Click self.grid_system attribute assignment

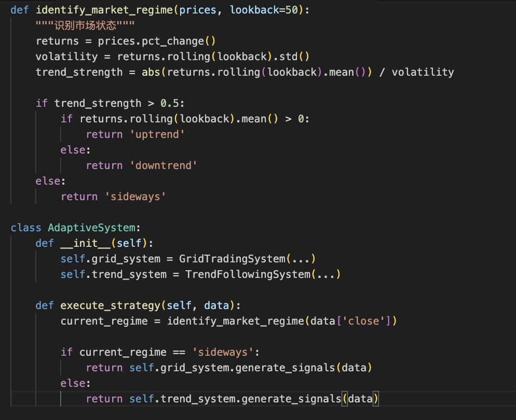click(110, 259)
